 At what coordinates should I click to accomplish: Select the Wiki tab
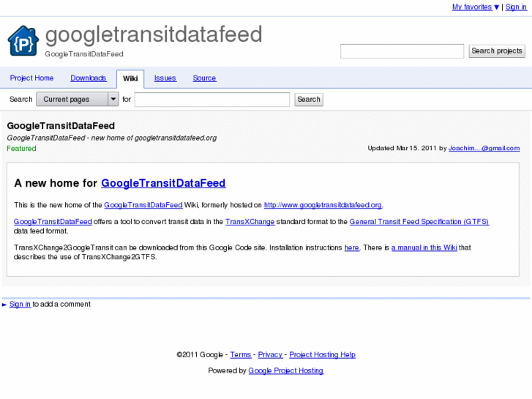point(130,78)
